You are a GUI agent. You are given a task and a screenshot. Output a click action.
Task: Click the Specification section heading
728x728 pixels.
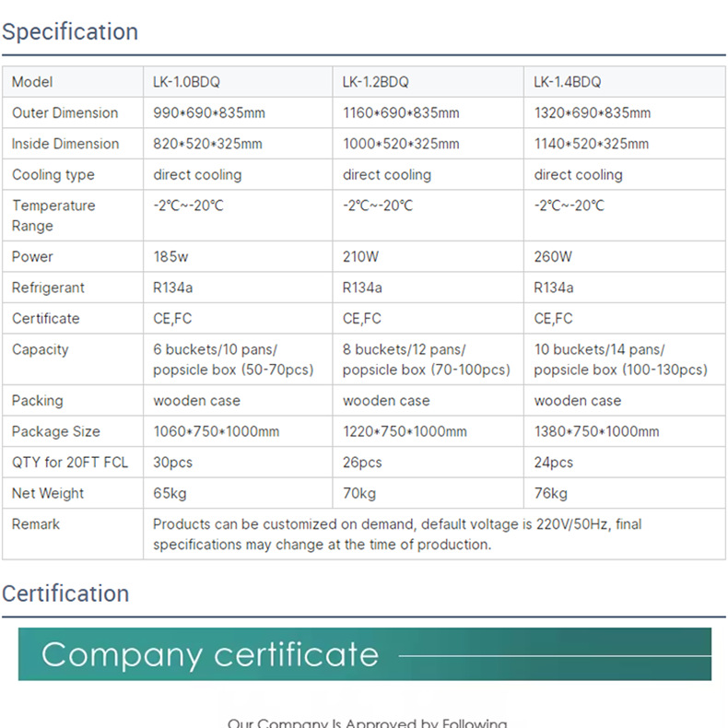tap(70, 31)
